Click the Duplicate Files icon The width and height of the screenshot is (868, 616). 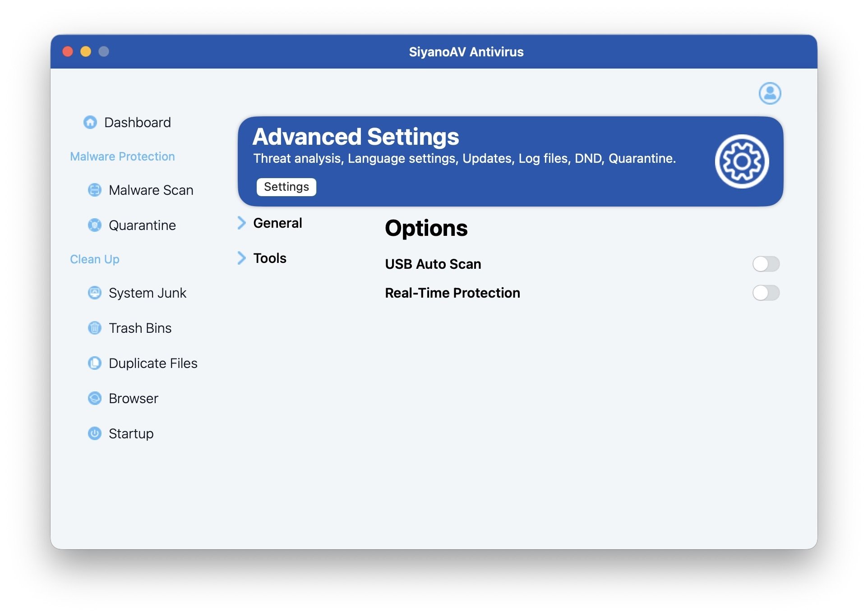pyautogui.click(x=94, y=363)
